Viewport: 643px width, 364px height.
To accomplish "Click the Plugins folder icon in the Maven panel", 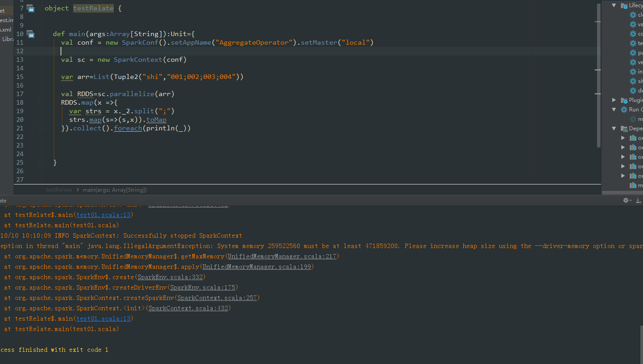I will coord(624,100).
